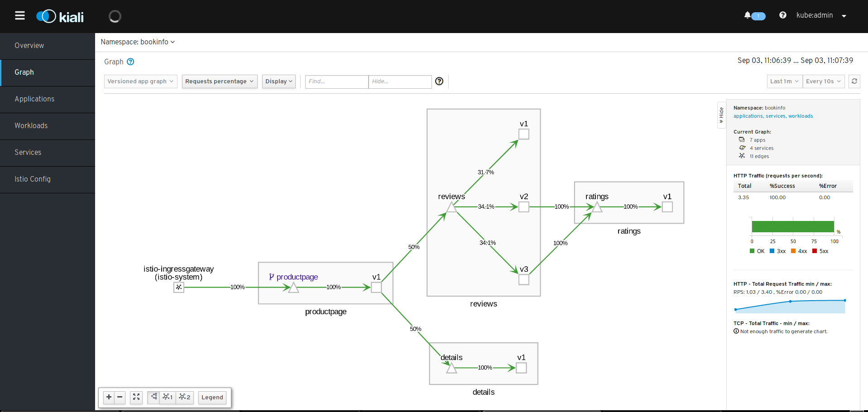Screen dimensions: 868x412
Task: Zoom in with plus button
Action: tap(109, 397)
